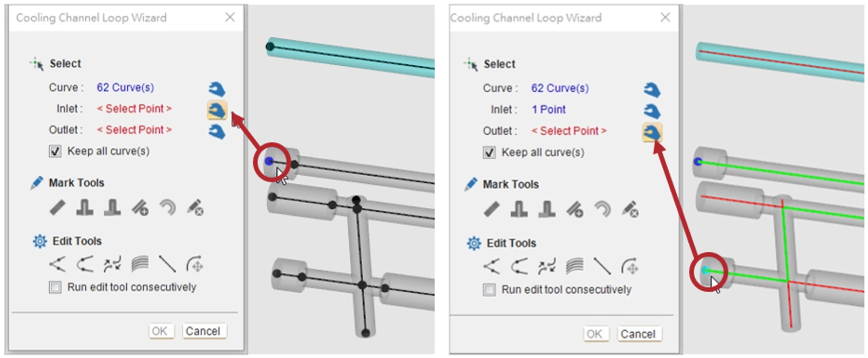
Task: Enable 'Run edit tool consecutively' in the left wizard
Action: point(55,287)
